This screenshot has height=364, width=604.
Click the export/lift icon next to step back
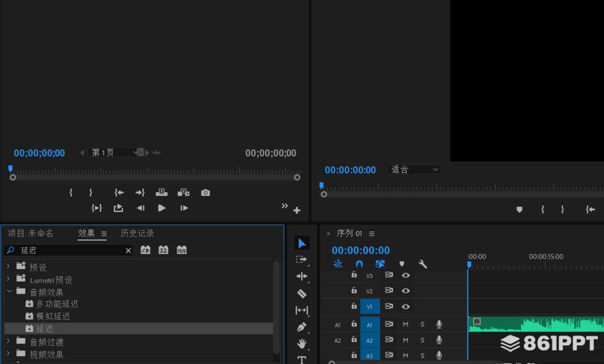coord(118,208)
